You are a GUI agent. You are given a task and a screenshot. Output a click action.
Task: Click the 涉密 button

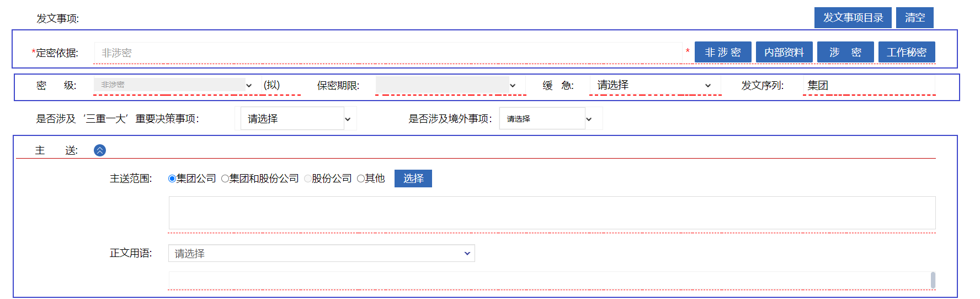(x=845, y=52)
